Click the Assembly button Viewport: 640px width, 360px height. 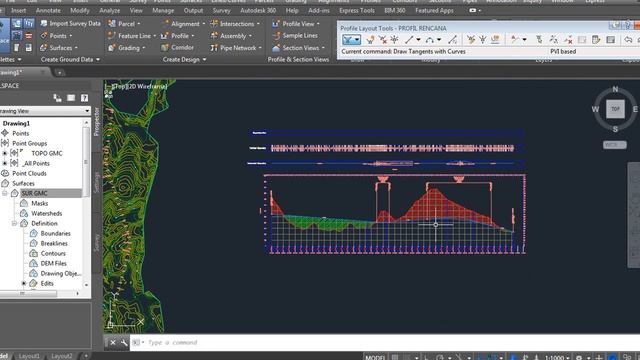point(231,36)
